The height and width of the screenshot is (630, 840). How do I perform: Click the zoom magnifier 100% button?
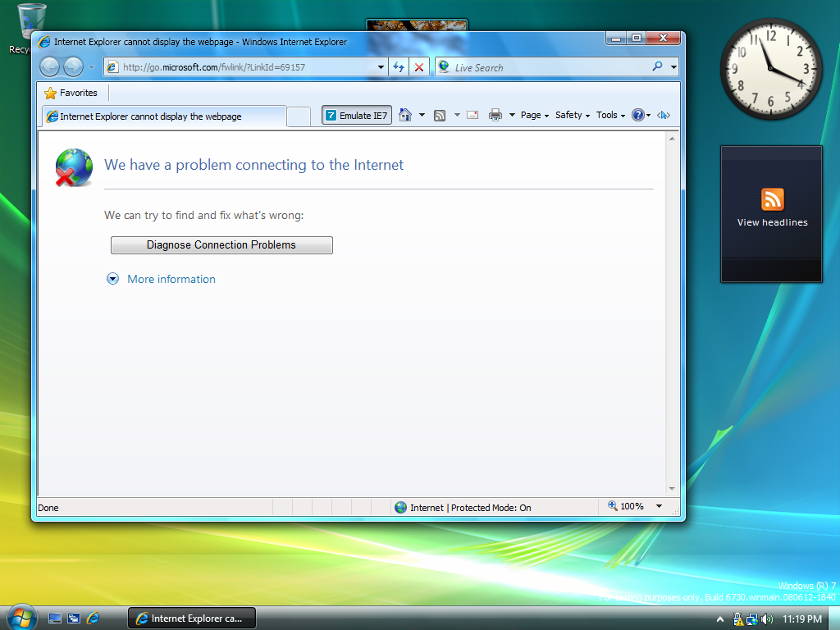(626, 506)
